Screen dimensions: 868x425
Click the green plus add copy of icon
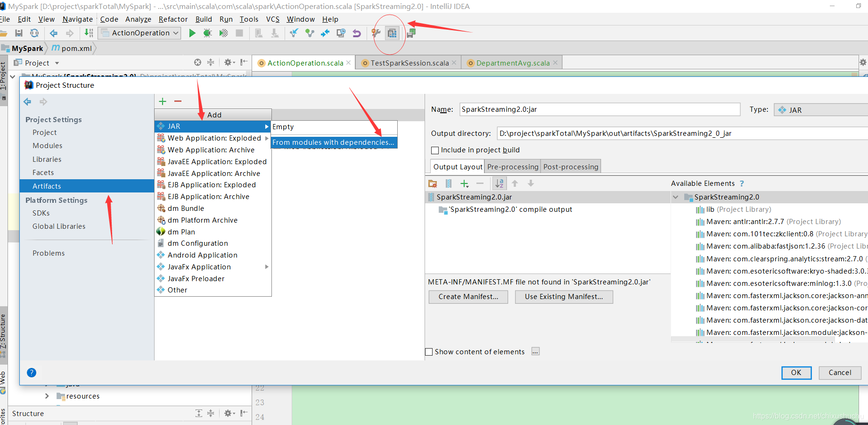[465, 183]
